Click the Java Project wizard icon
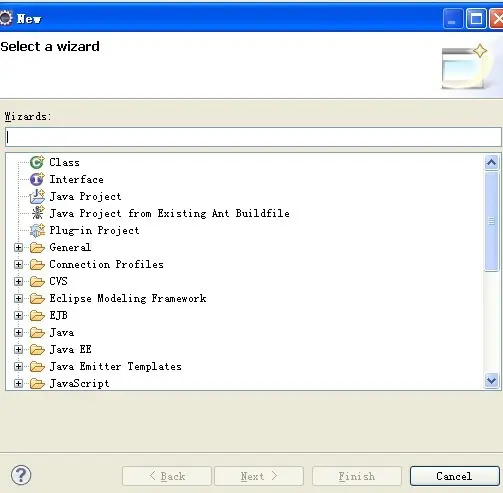This screenshot has width=503, height=493. point(37,196)
